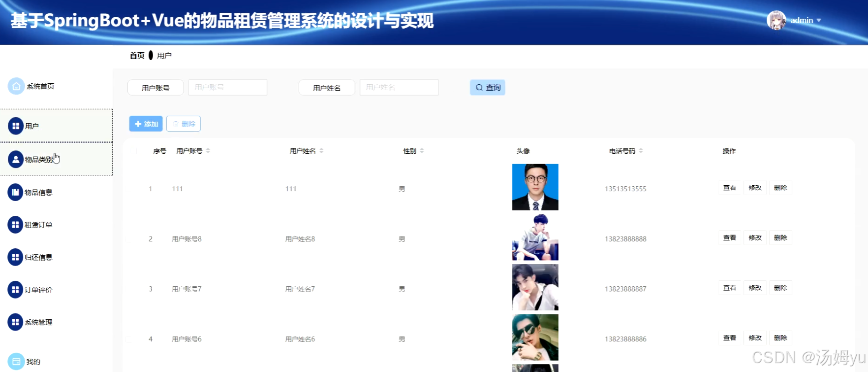Click phone number 13823888886
This screenshot has height=372, width=868.
click(625, 339)
